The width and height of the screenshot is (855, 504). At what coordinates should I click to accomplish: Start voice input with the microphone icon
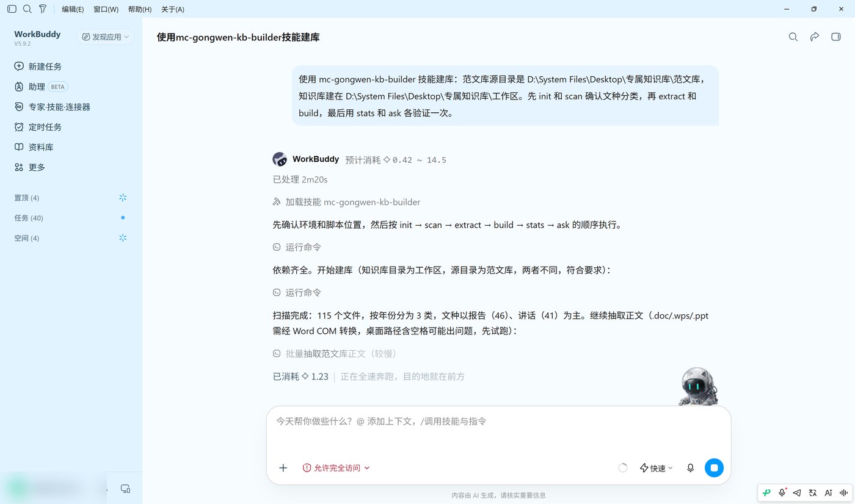pos(690,468)
